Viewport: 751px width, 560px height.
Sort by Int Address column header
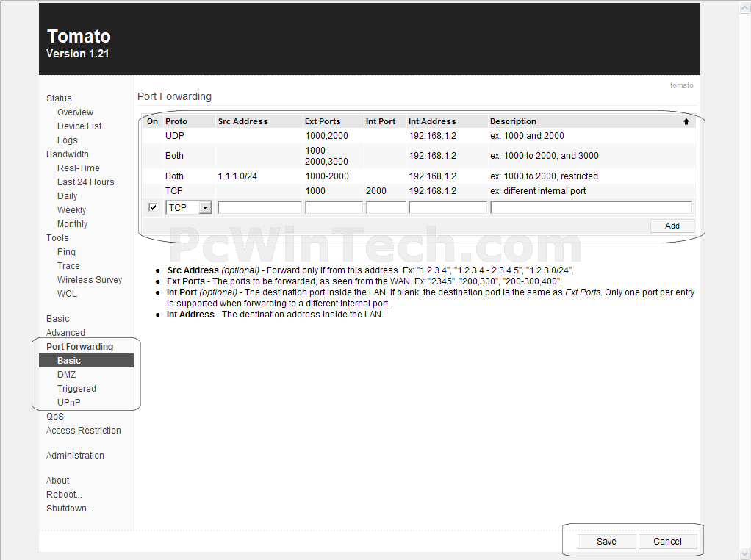tap(432, 122)
